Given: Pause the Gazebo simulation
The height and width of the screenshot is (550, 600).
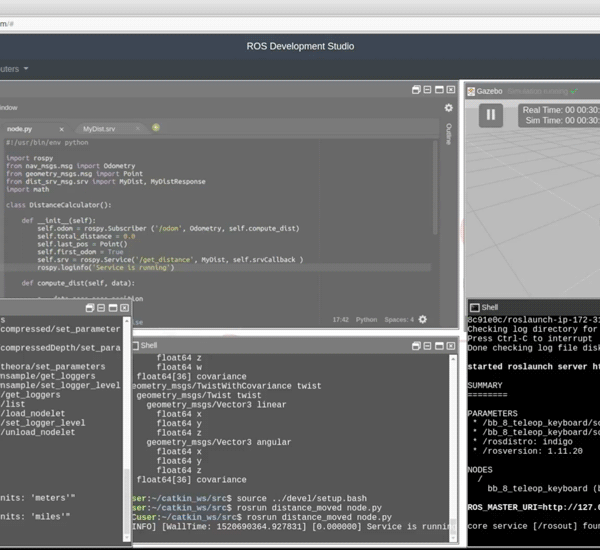Looking at the screenshot, I should point(491,115).
